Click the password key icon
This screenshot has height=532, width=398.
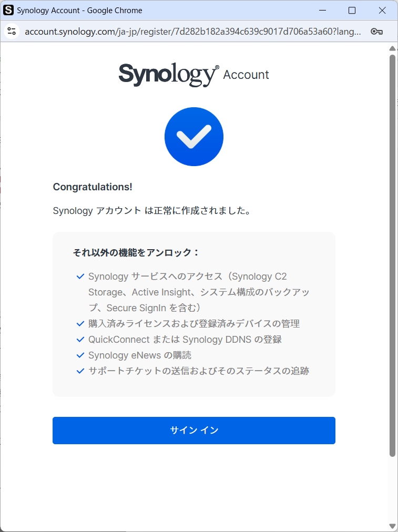coord(376,32)
